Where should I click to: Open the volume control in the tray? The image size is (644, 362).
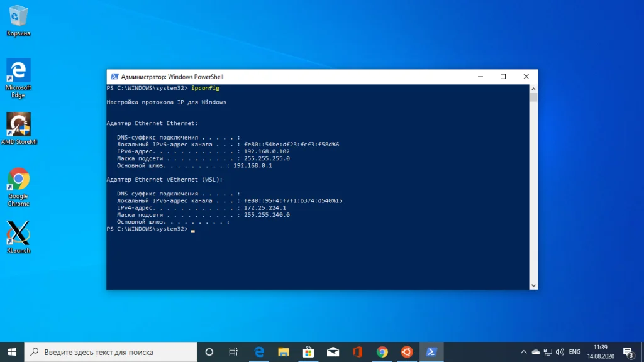point(558,352)
